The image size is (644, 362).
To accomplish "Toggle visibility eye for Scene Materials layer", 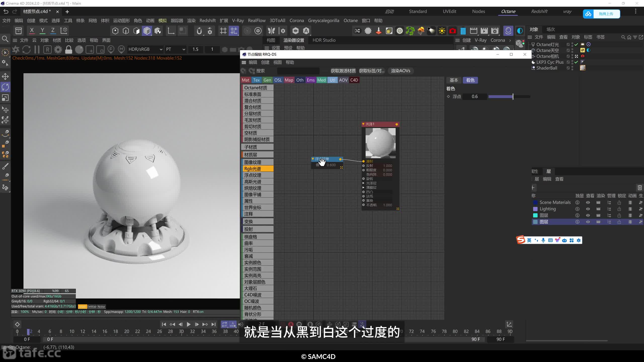I will [588, 202].
